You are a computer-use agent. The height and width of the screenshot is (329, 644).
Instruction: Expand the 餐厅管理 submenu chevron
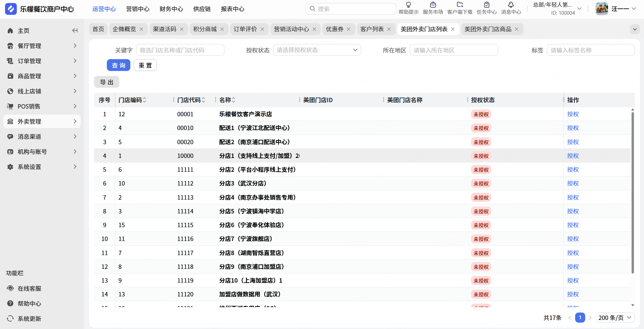click(75, 46)
